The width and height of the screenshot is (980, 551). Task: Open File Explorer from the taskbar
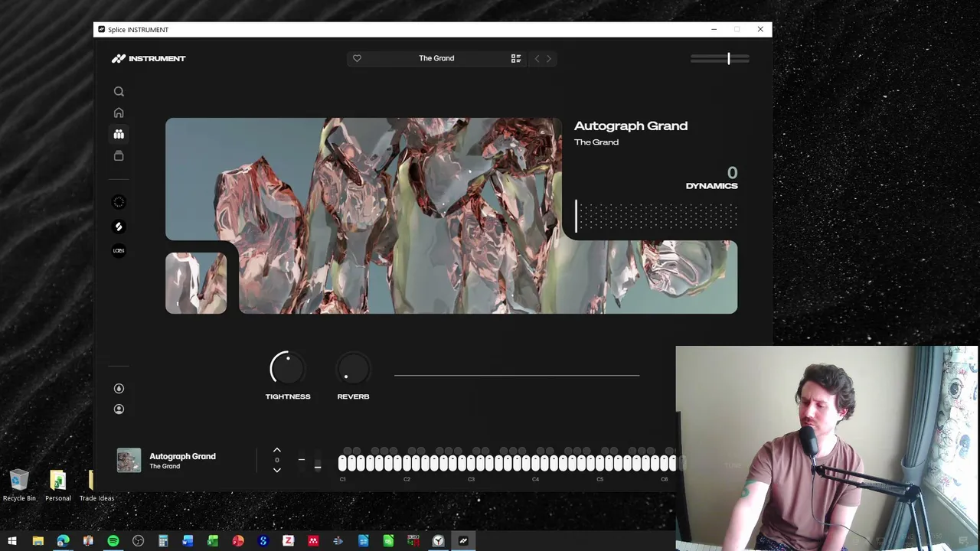pos(38,541)
